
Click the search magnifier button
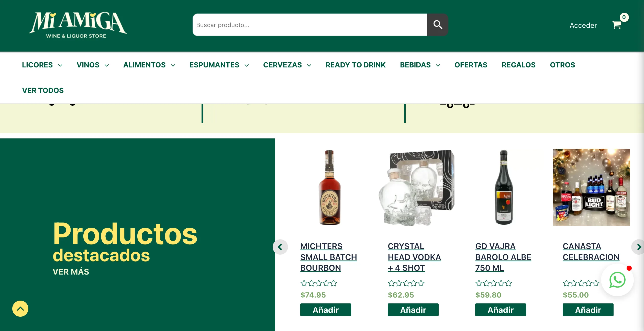(x=438, y=25)
